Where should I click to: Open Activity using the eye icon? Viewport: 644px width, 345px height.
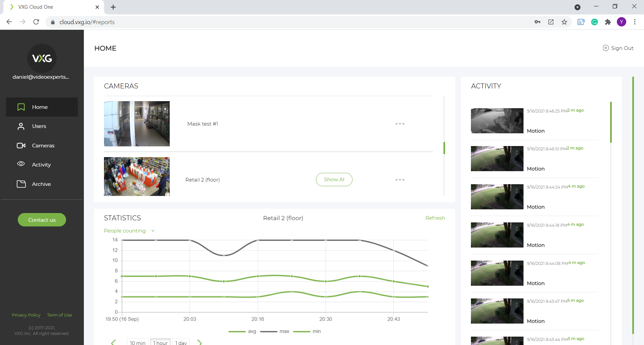click(x=21, y=164)
